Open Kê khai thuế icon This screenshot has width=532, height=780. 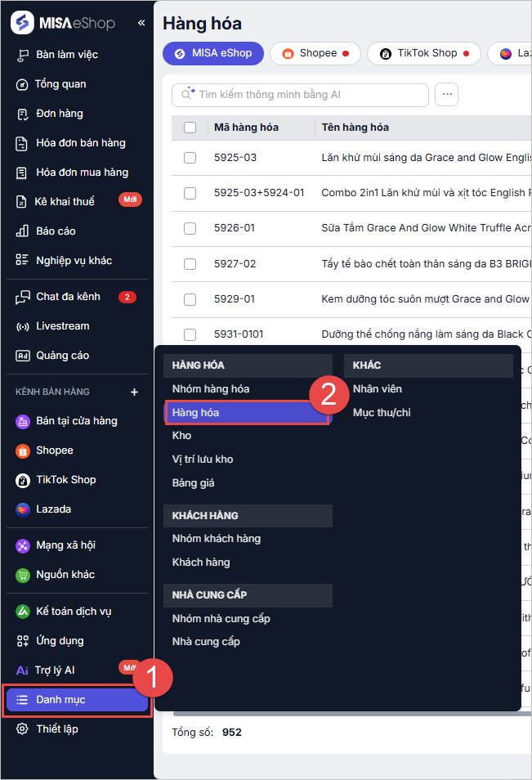click(x=21, y=202)
